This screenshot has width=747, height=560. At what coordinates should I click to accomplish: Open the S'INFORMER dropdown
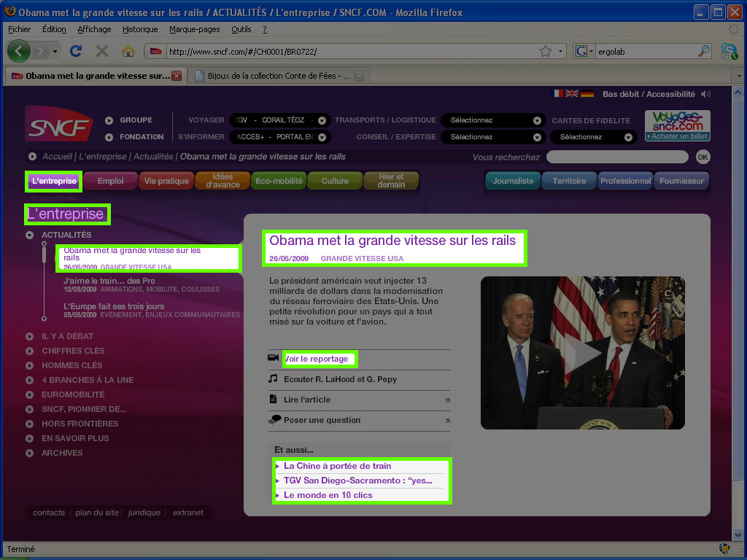coord(280,137)
